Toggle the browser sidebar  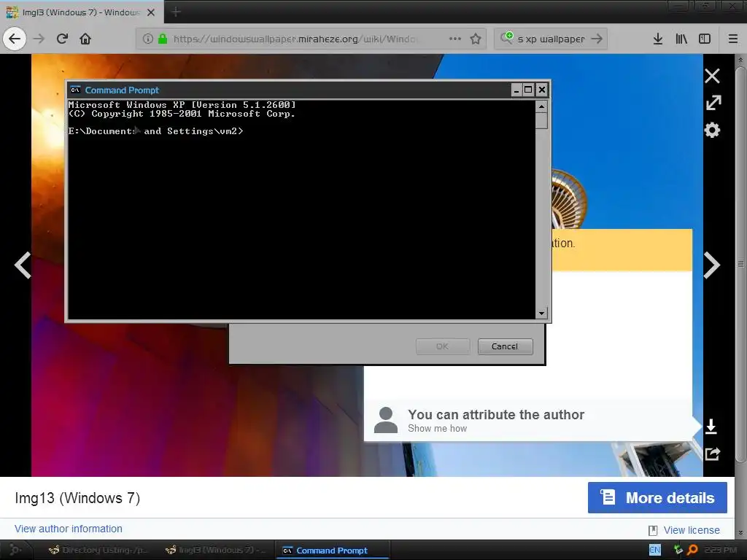pos(705,39)
